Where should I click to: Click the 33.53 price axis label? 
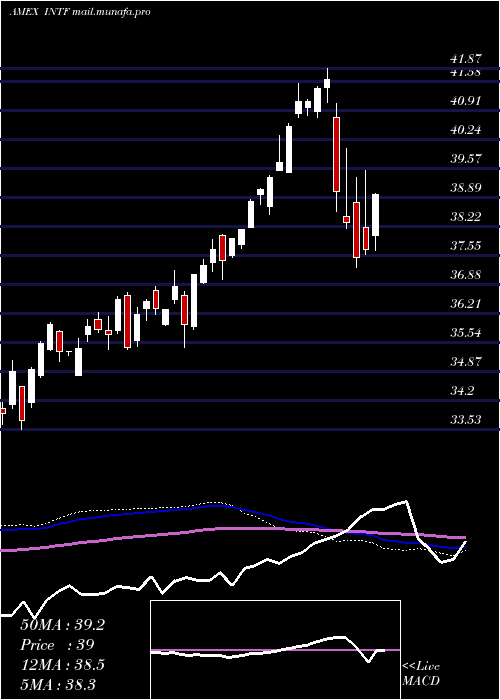(x=465, y=421)
